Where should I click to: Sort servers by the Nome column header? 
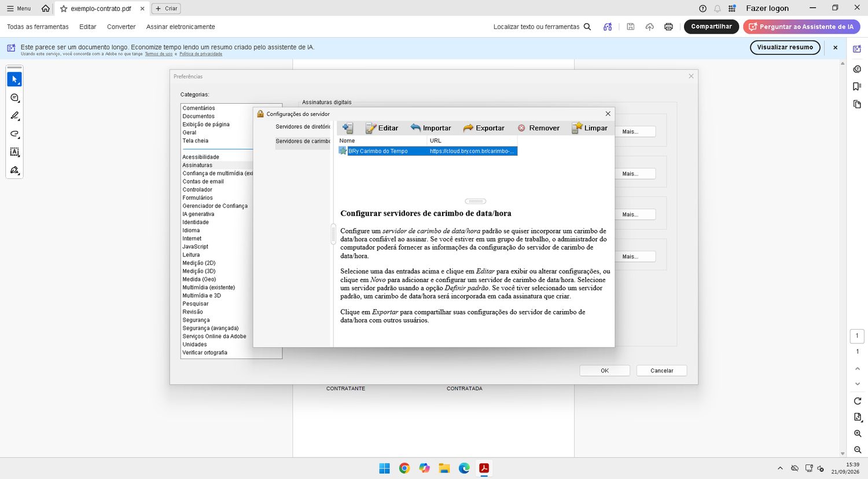382,141
